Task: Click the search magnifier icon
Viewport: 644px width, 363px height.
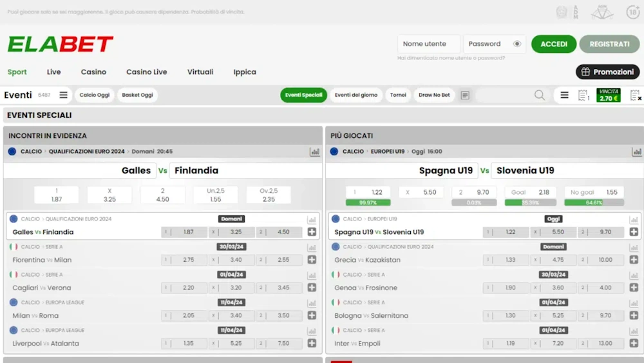Action: [x=540, y=95]
